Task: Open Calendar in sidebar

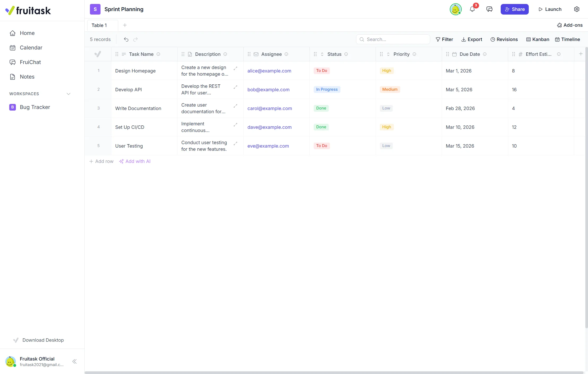Action: coord(26,48)
